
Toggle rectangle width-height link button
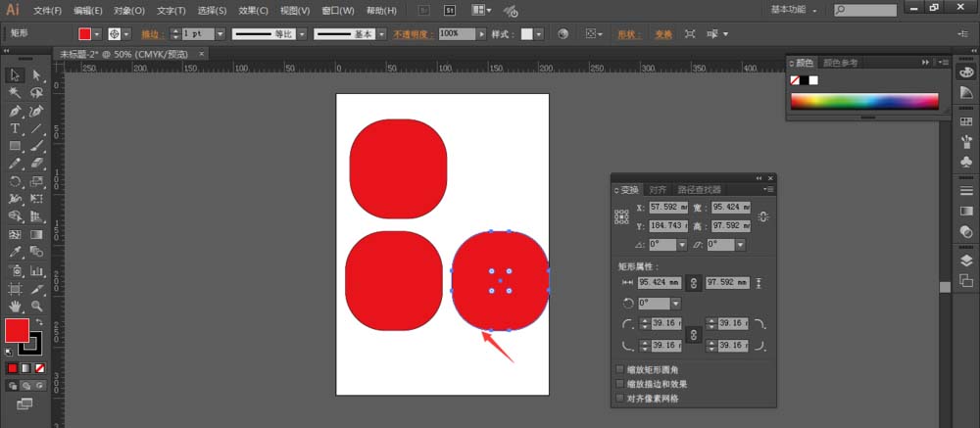click(693, 283)
